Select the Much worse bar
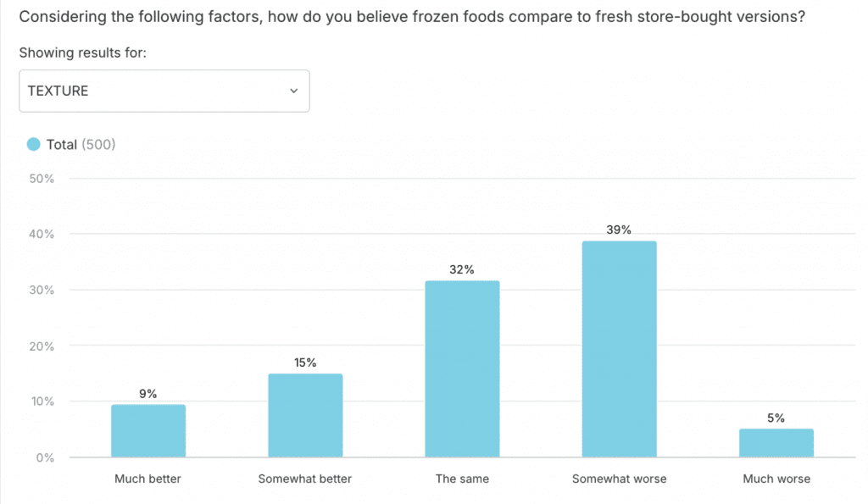 tap(776, 442)
